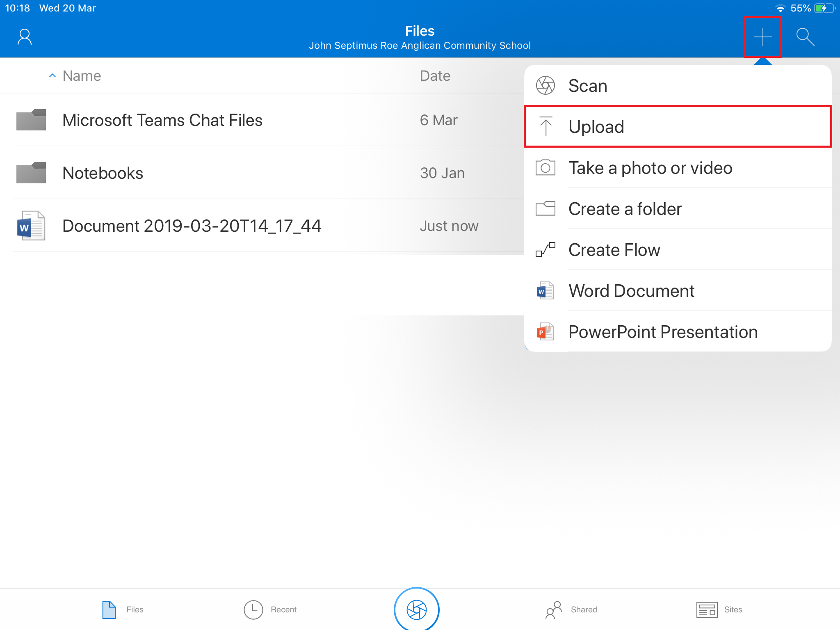Open the Notebooks folder icon
This screenshot has width=840, height=630.
pos(31,173)
